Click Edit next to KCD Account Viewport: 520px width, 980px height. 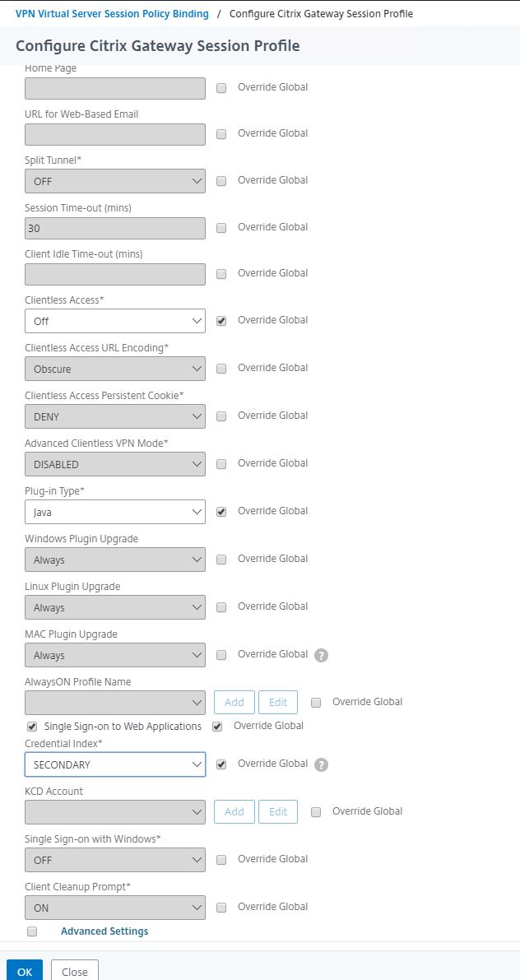pyautogui.click(x=278, y=811)
